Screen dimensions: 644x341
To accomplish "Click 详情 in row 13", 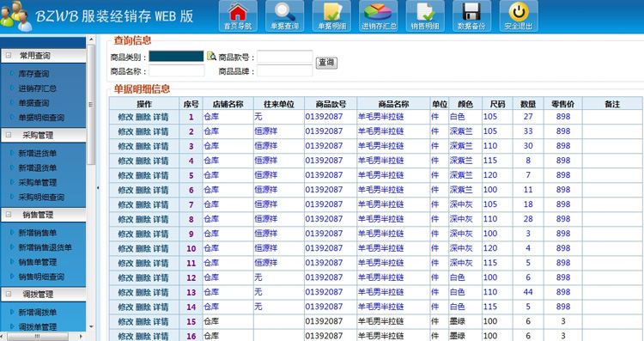I will pos(161,293).
